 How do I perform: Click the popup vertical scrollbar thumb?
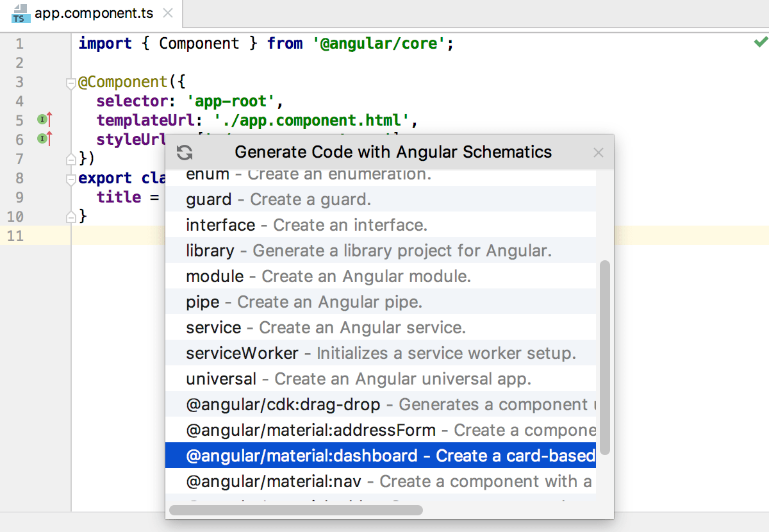605,358
